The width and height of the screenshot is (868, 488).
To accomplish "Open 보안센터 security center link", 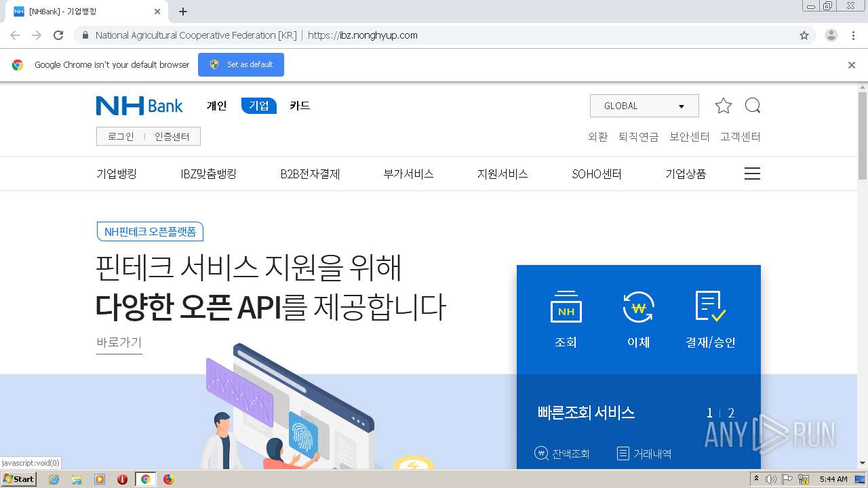I will click(x=689, y=136).
